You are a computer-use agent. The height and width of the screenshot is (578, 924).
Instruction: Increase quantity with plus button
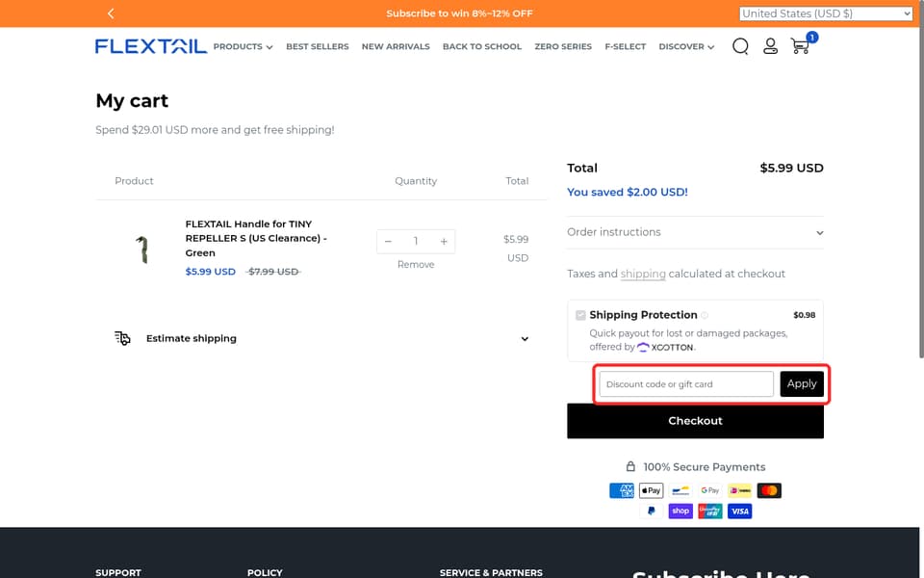[x=444, y=241]
